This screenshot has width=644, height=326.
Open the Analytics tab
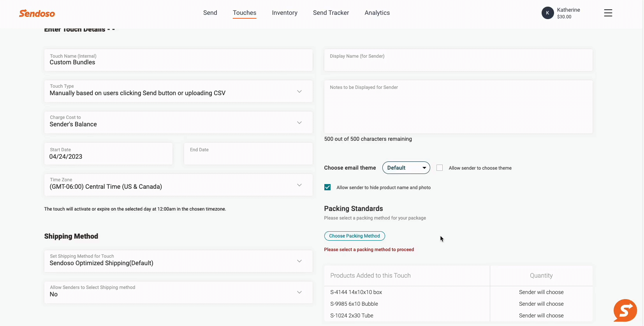coord(377,13)
